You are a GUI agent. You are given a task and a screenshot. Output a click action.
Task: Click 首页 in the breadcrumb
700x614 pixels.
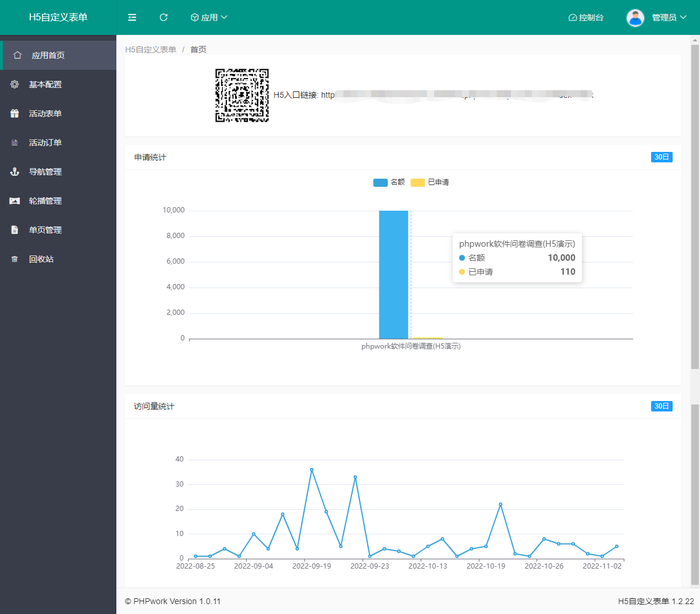tap(198, 49)
